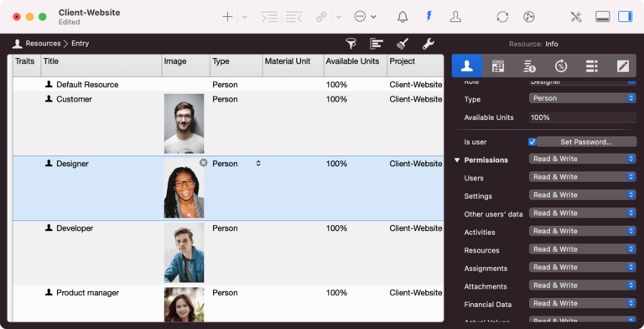Switch to the percent progress inspector tab
Image resolution: width=644 pixels, height=329 pixels.
[561, 65]
